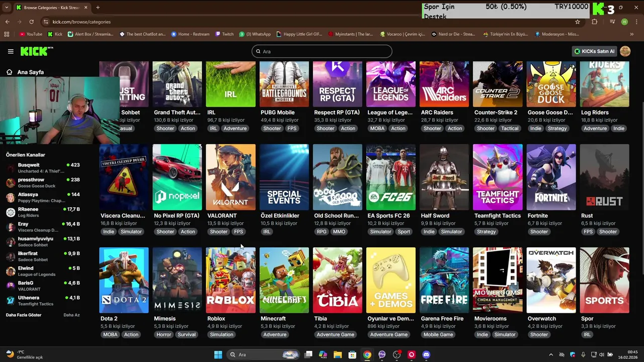This screenshot has height=362, width=644.
Task: Click the Ara search field
Action: 322,51
